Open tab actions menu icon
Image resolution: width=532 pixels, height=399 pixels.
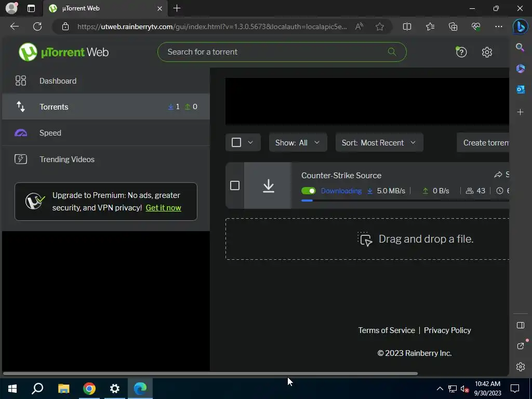31,8
